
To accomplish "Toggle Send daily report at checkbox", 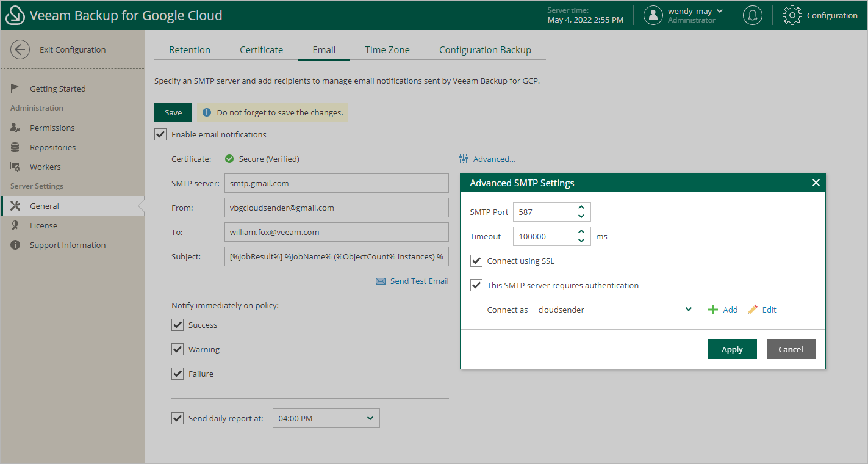I will click(x=178, y=418).
